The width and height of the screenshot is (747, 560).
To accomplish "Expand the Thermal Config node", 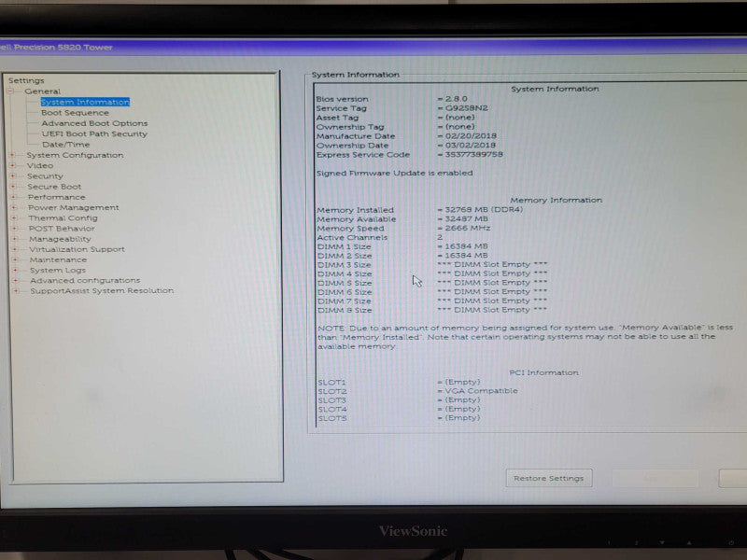I will (x=14, y=217).
